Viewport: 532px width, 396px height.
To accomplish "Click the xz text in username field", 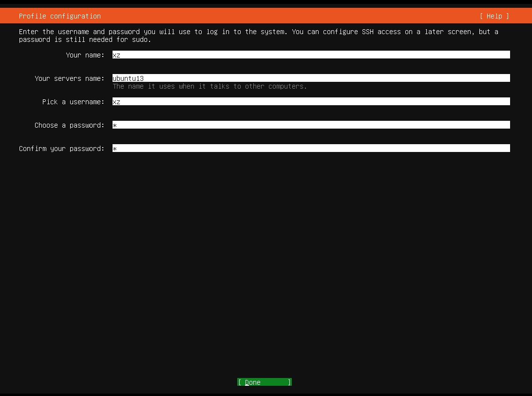I will (116, 102).
